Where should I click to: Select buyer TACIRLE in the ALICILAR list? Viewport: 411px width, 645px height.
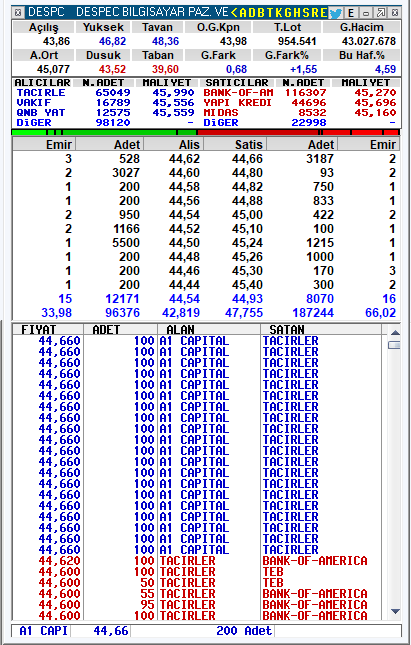tap(41, 93)
